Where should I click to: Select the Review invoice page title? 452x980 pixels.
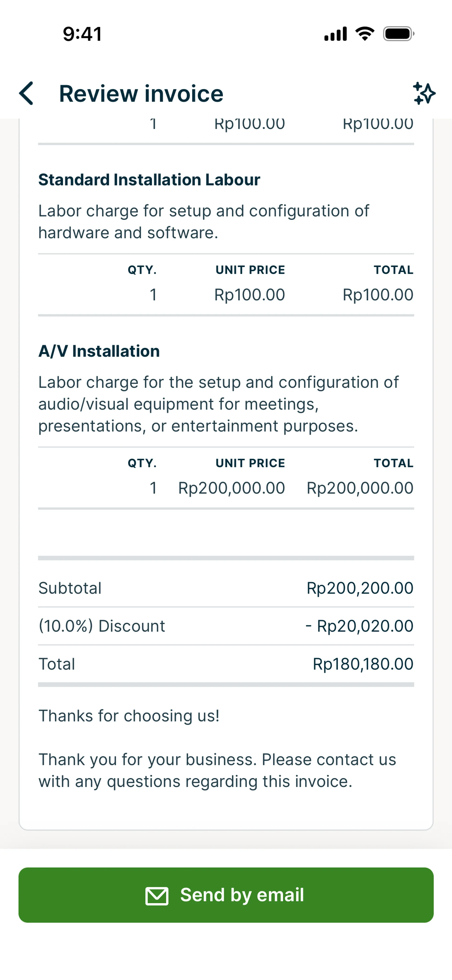point(141,93)
